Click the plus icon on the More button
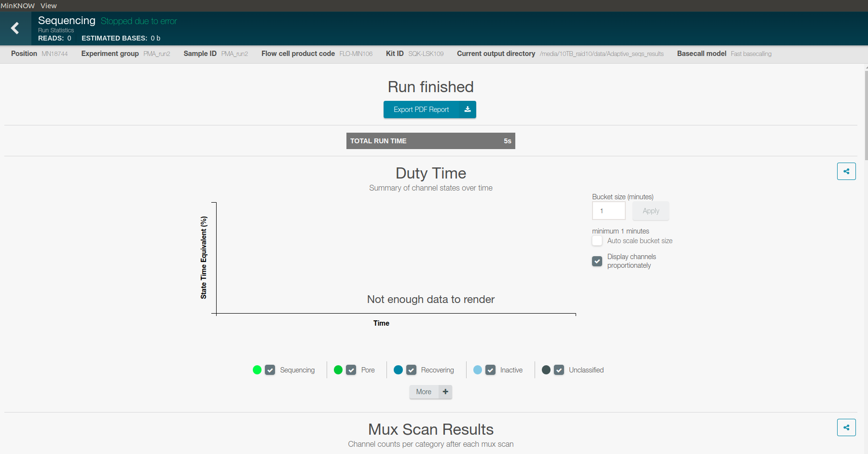The image size is (868, 454). (445, 392)
